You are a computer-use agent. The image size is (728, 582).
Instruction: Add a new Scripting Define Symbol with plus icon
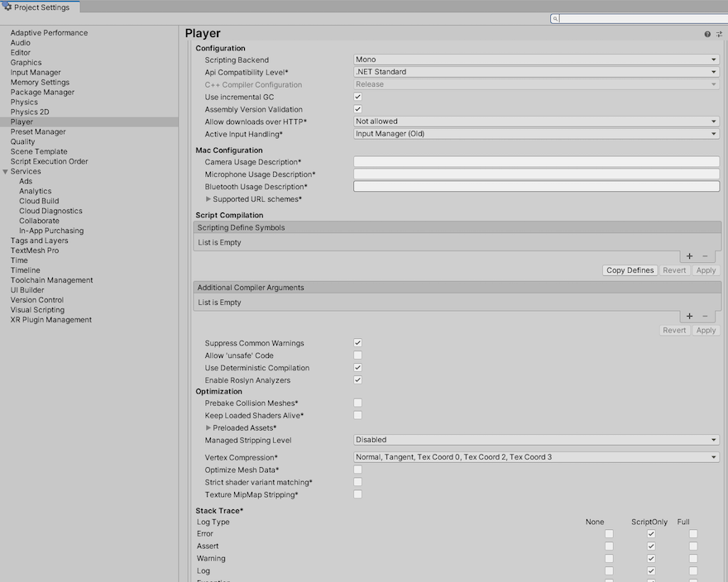[x=689, y=255]
